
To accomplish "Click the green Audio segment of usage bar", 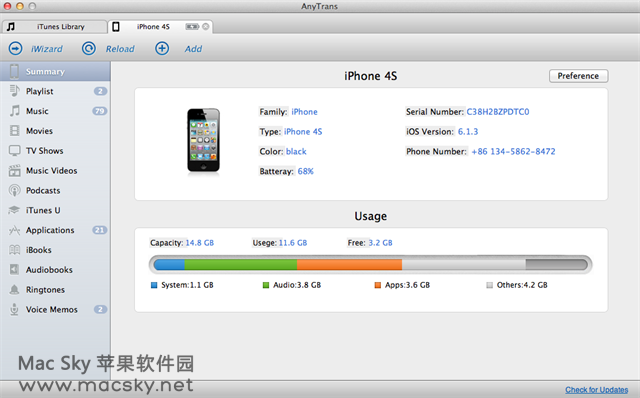I will [241, 265].
